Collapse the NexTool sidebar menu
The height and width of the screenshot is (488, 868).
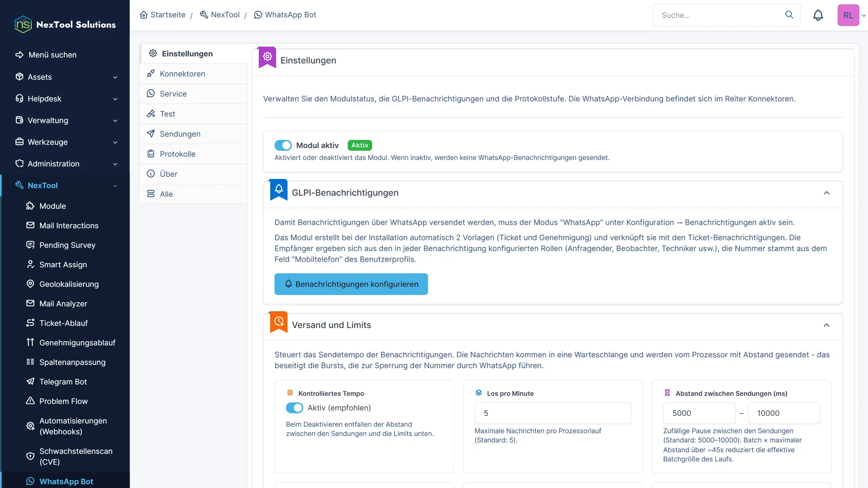pos(65,185)
